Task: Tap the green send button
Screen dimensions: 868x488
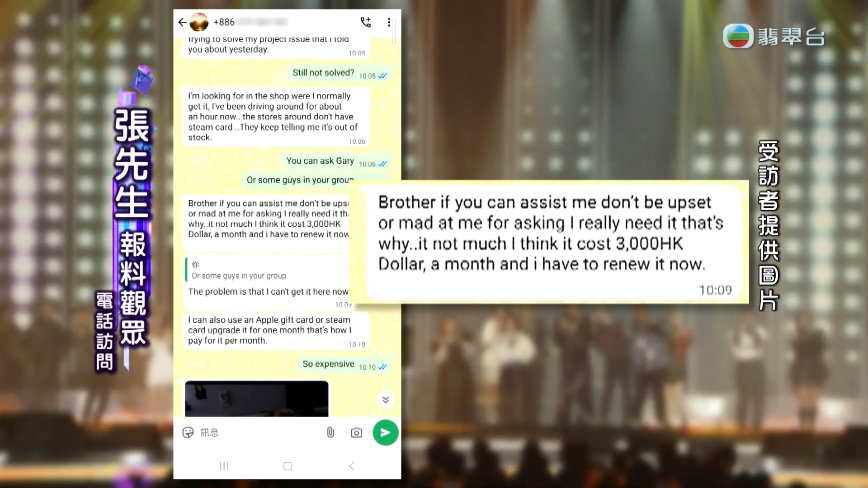Action: point(385,432)
